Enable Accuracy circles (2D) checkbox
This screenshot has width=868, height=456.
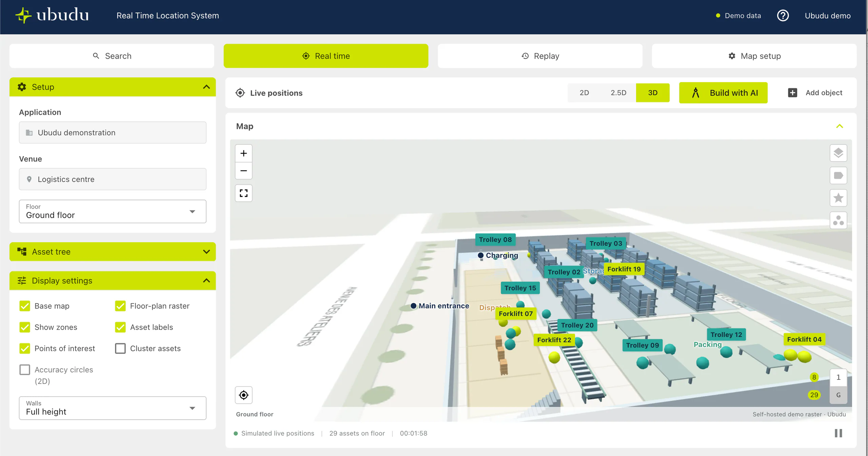[25, 370]
